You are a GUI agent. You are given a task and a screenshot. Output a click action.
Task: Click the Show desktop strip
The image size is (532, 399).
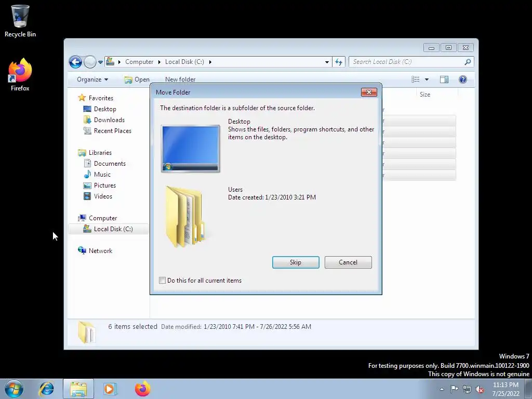coord(528,389)
